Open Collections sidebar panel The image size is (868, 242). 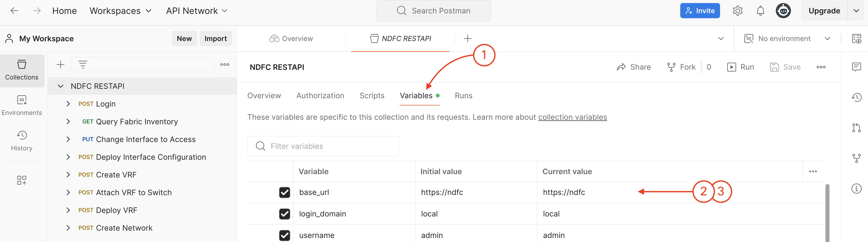click(22, 70)
